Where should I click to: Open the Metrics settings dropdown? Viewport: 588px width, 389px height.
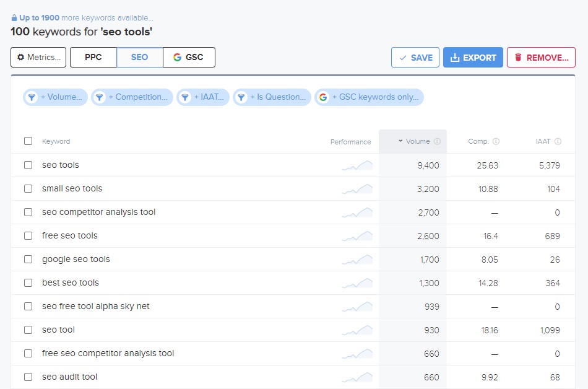click(38, 58)
